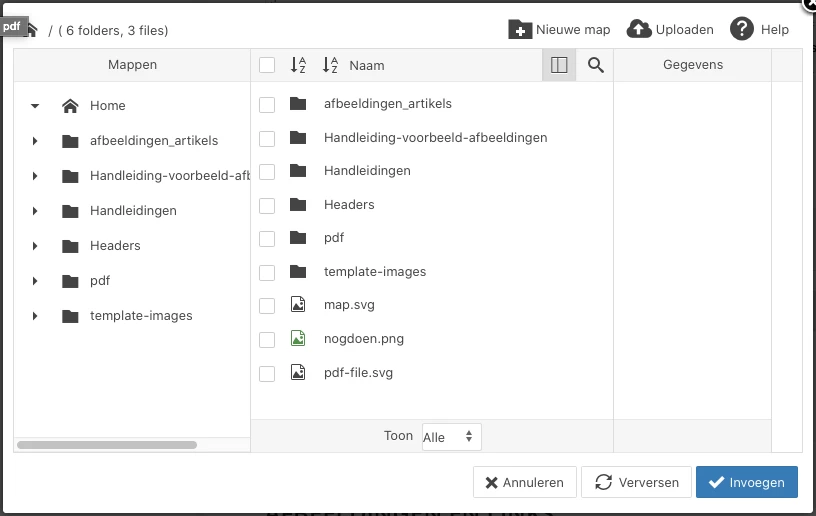Screen dimensions: 816x516
Task: Click the horizontal scrollbar under folder tree
Action: (x=107, y=445)
